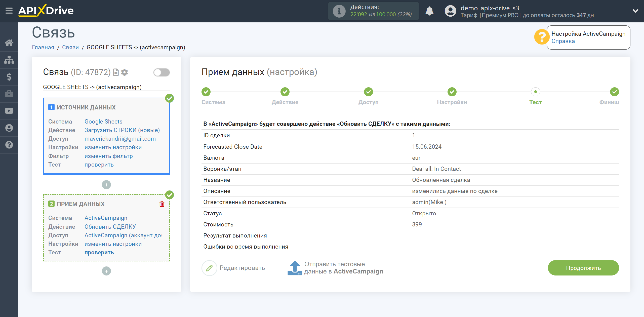Go to Главная breadcrumb

pos(43,48)
